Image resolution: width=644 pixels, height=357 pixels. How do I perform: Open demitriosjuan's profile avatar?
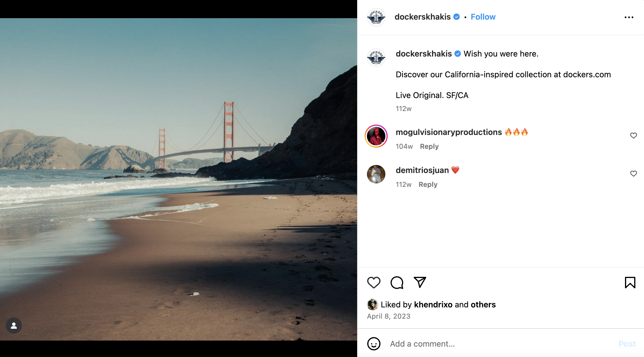pos(376,174)
